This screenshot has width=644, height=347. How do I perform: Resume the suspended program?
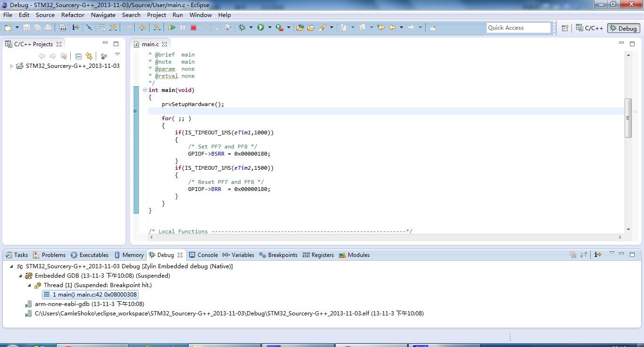pyautogui.click(x=171, y=27)
